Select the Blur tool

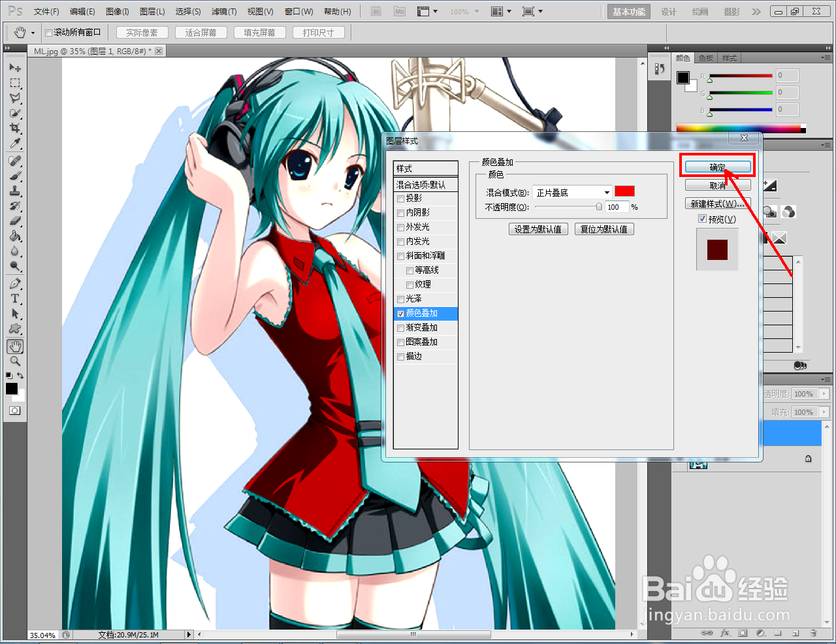15,251
